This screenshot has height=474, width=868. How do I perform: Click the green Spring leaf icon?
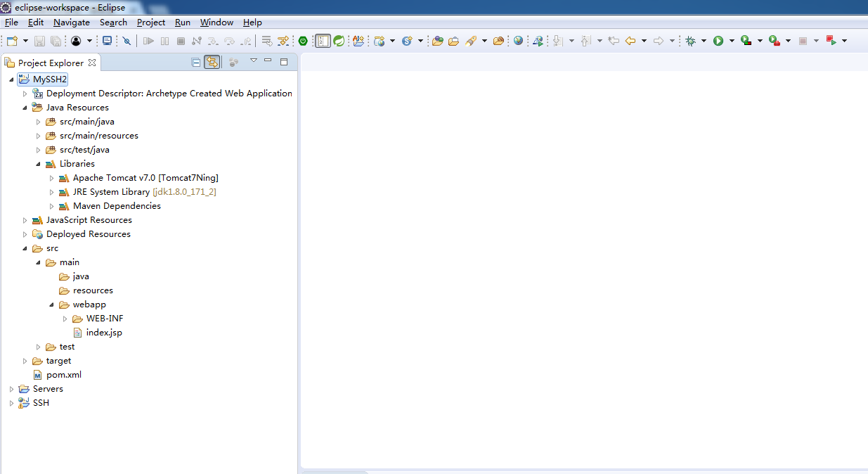point(339,41)
